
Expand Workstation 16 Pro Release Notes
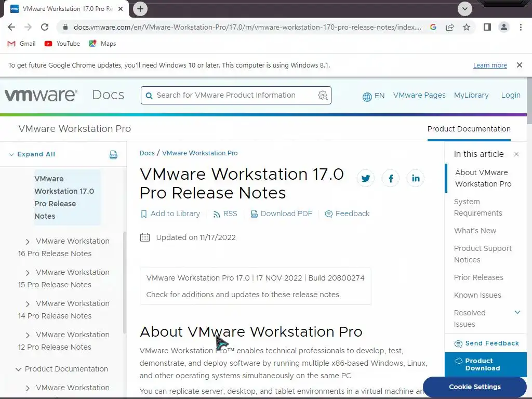(28, 242)
